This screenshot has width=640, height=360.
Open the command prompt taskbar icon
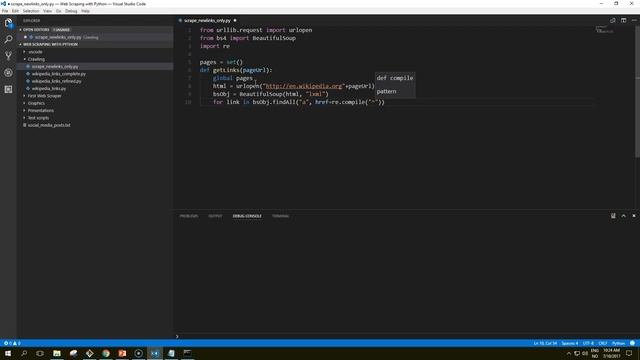click(x=187, y=353)
